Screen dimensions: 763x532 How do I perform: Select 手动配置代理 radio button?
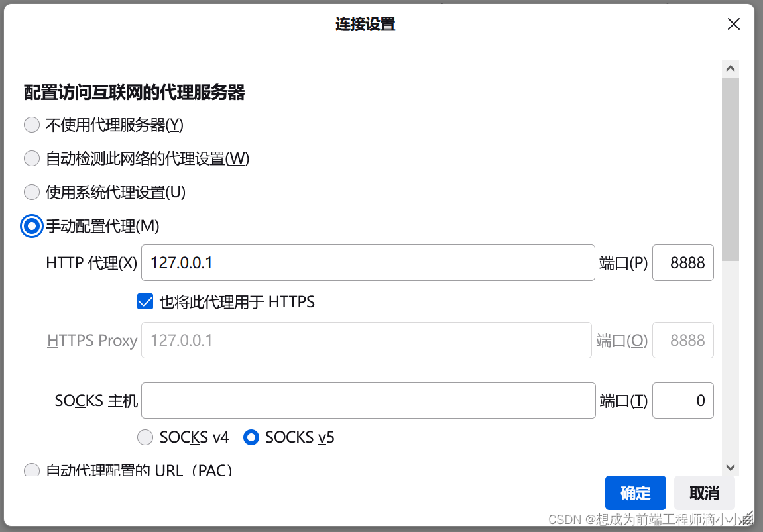(x=31, y=226)
